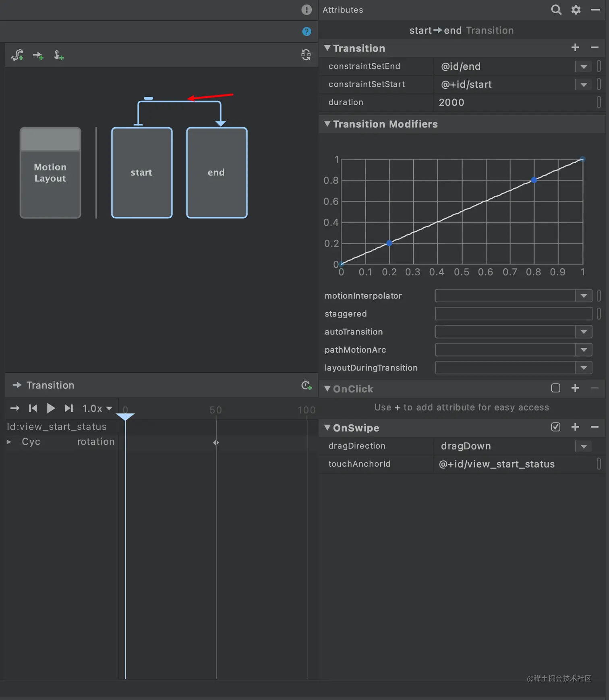Open the help question mark icon

pos(307,31)
